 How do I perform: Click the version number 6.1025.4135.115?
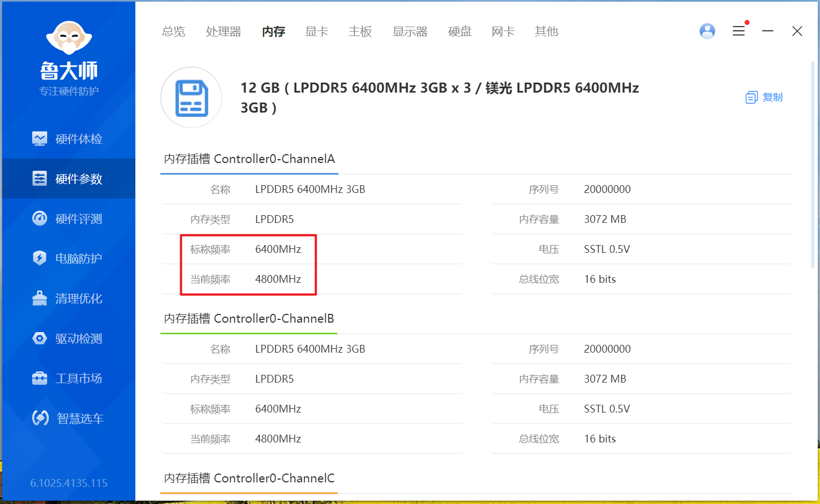tap(69, 483)
